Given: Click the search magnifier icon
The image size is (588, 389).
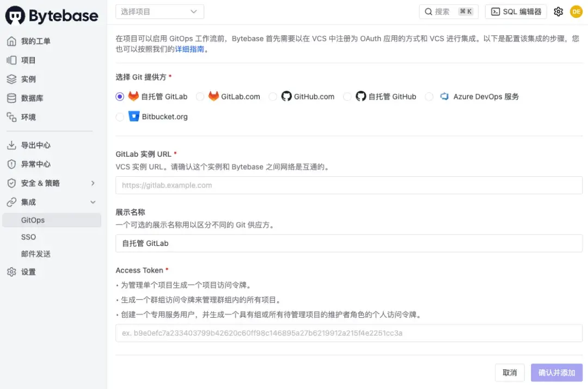Looking at the screenshot, I should click(x=428, y=11).
